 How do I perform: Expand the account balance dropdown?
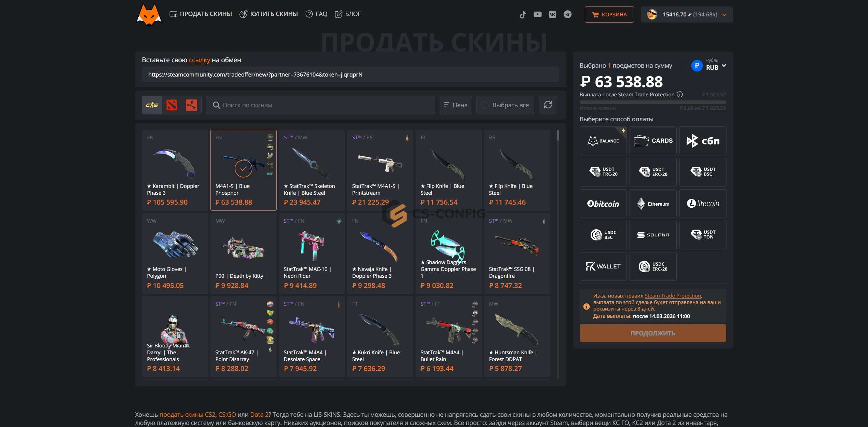[x=687, y=14]
